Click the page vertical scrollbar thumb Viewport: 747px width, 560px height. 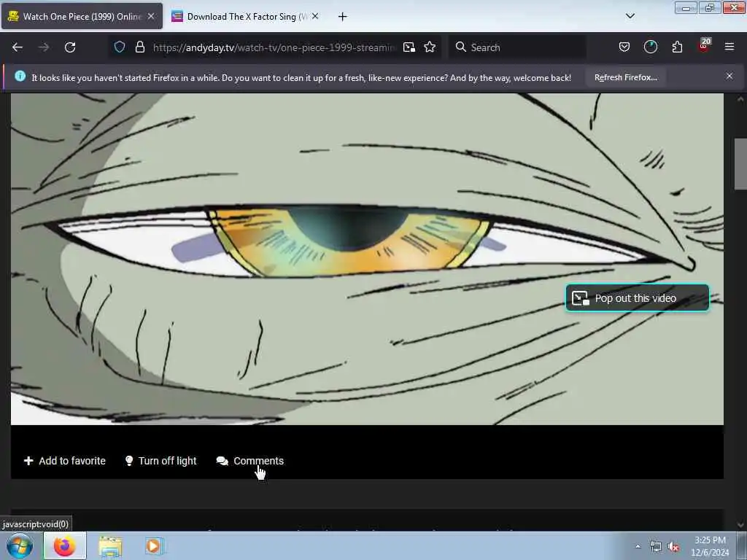point(740,164)
